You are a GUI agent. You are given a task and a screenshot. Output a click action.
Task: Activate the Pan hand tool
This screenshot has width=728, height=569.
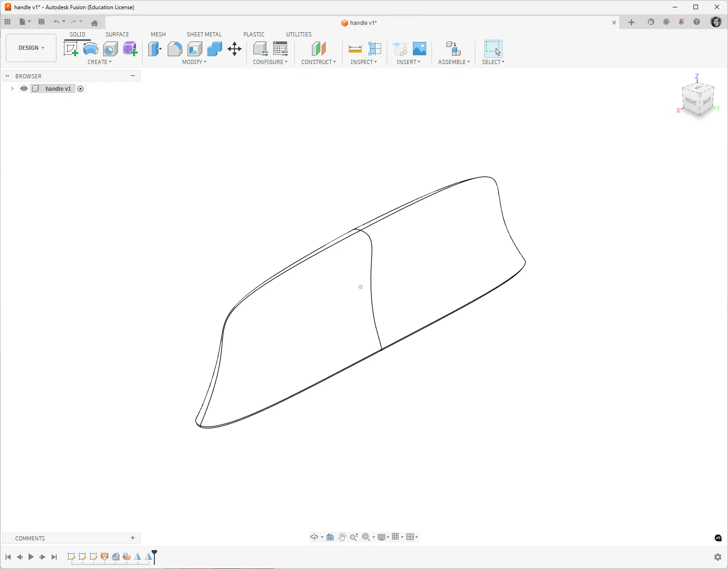pos(342,537)
